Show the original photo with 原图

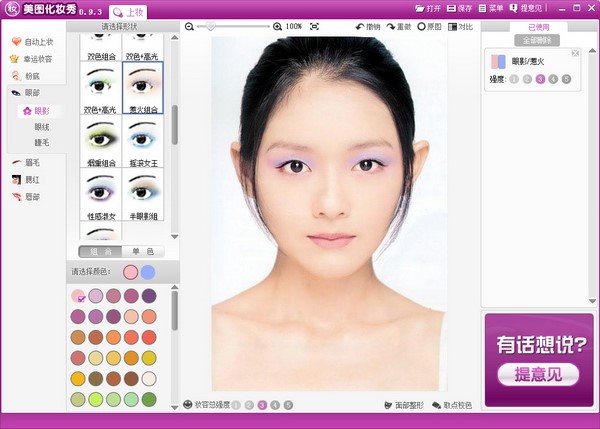pos(429,27)
